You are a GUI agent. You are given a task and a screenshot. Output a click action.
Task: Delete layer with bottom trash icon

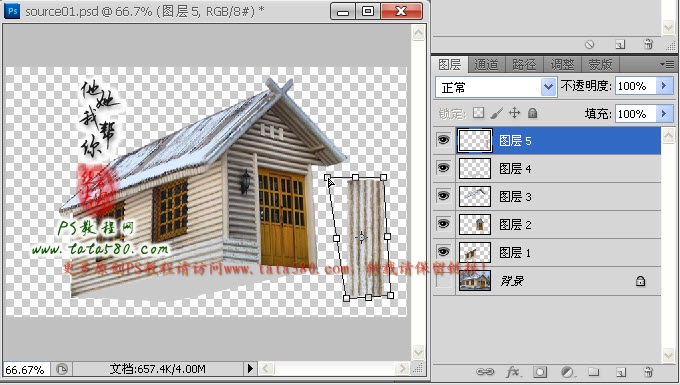pos(648,372)
